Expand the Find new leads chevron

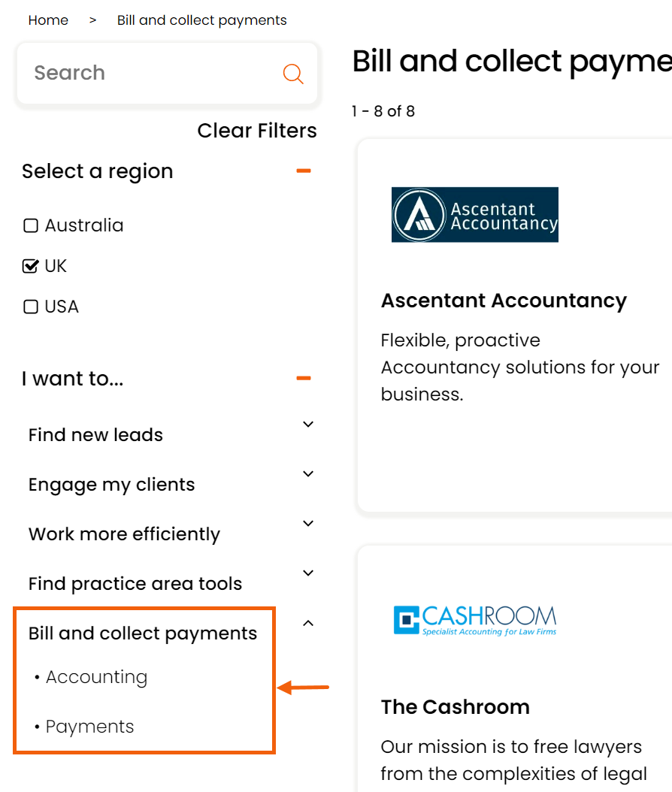pos(308,425)
